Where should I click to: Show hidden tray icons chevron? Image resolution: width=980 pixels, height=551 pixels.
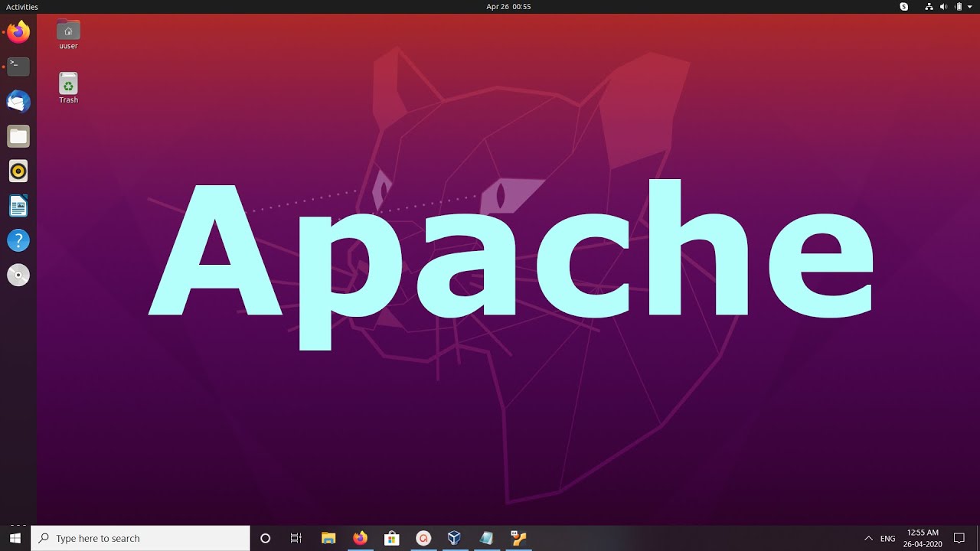(x=868, y=538)
